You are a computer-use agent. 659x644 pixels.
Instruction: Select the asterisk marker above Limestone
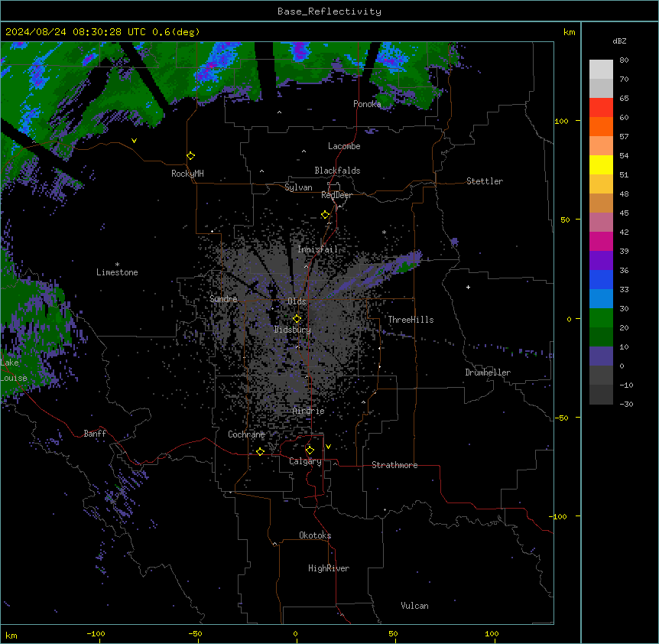coord(117,264)
